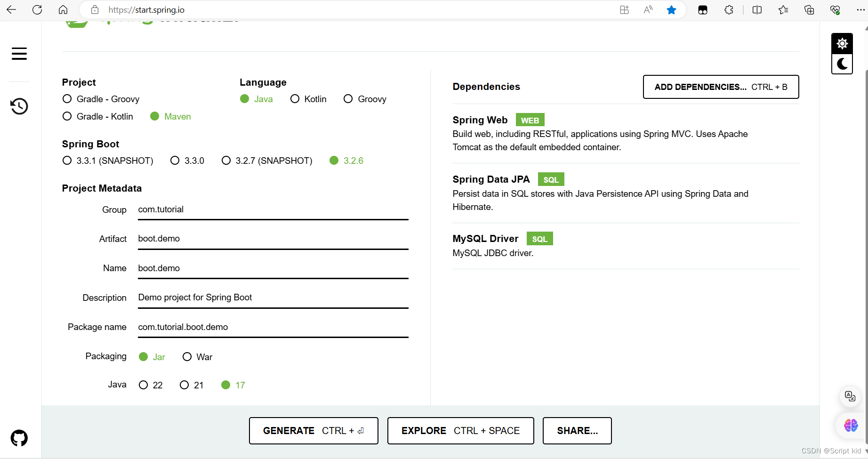Choose Groovy as the language
Screen dimensions: 868x459
click(x=365, y=99)
